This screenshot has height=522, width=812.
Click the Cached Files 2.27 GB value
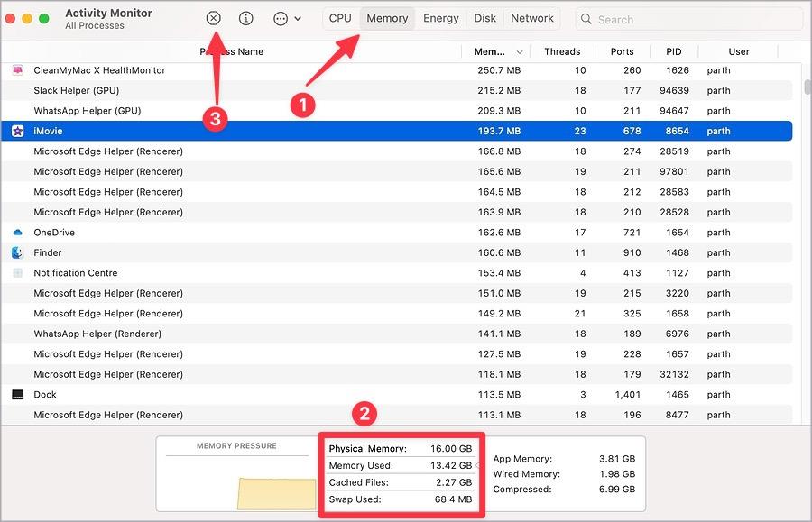tap(454, 482)
